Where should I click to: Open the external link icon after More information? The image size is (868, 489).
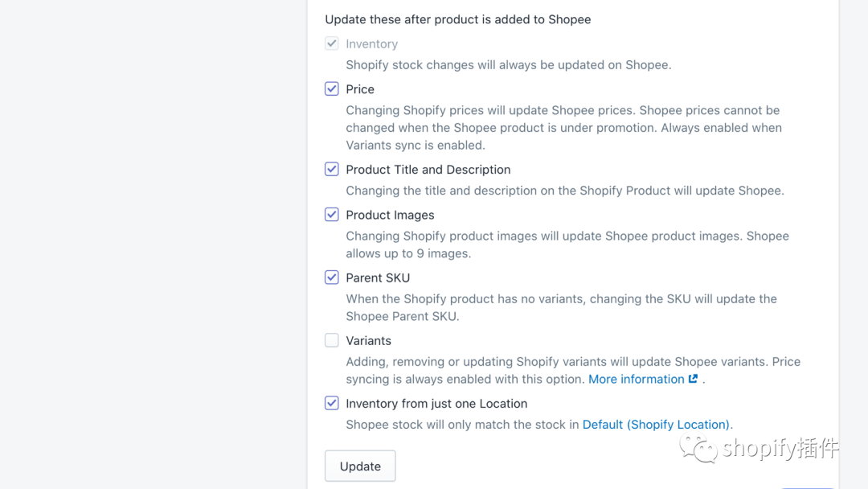click(x=693, y=379)
